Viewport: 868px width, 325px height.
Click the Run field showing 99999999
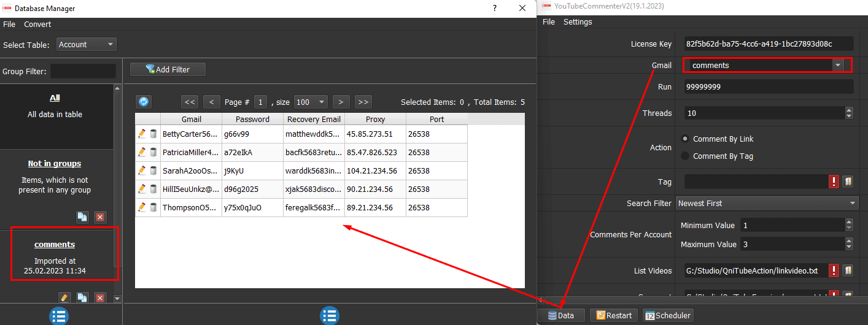point(769,87)
